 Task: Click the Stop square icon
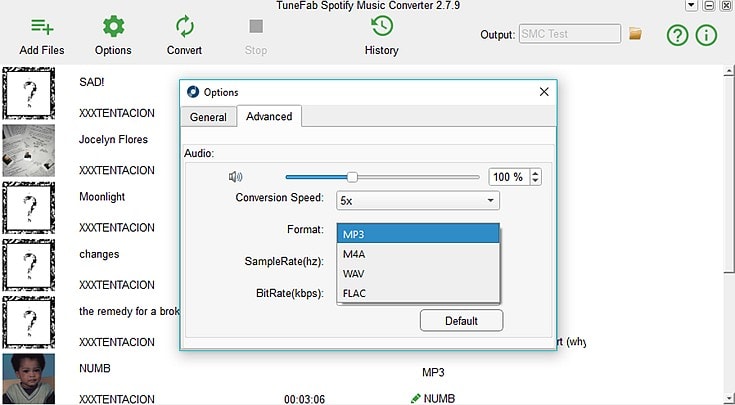pos(256,26)
